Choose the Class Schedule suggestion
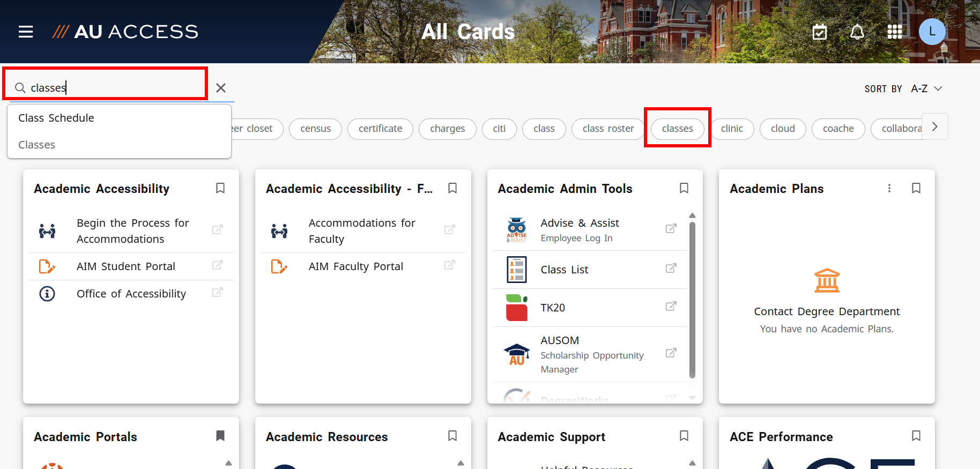 click(x=119, y=118)
